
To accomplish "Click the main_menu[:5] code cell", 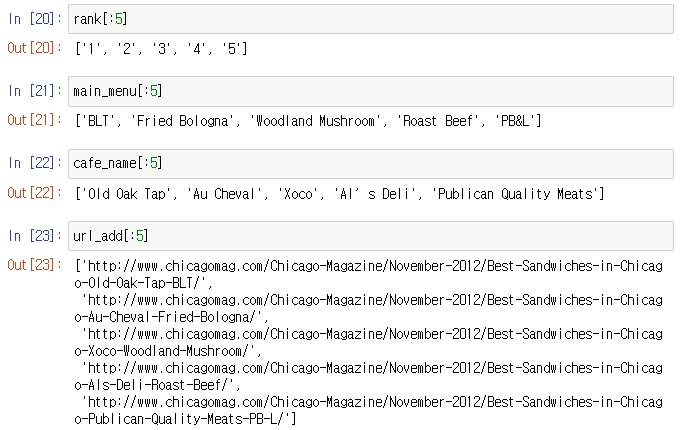I will 370,91.
